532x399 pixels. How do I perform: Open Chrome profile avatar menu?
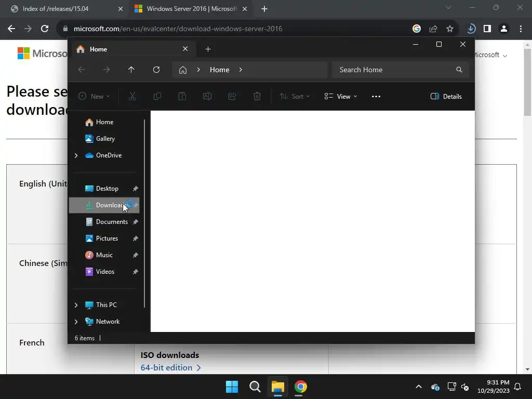[504, 29]
